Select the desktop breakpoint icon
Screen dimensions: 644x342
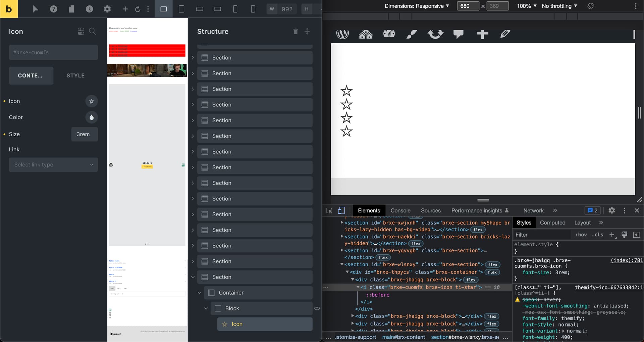point(164,9)
